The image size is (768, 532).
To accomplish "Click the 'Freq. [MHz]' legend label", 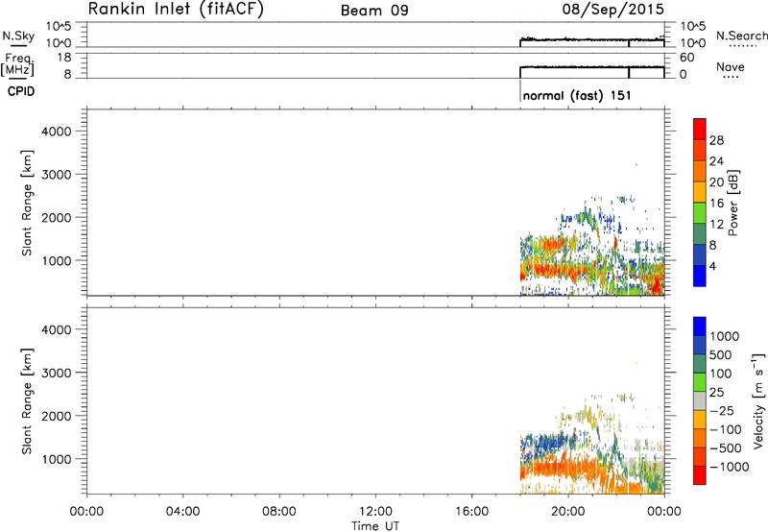I will pos(17,64).
